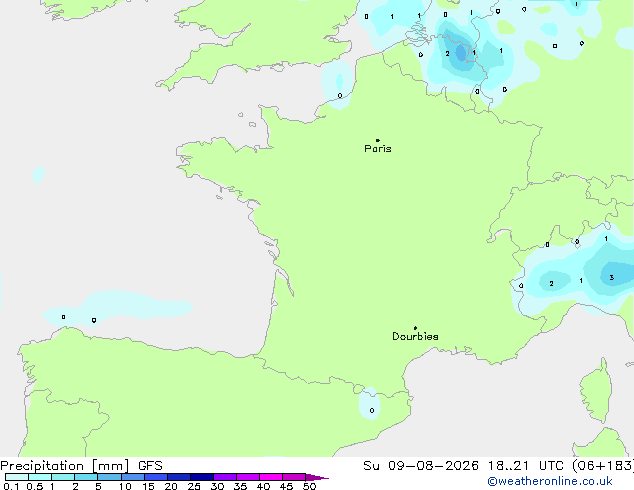634x490 pixels.
Task: Pick the legend swatch between 45 and 50
Action: (x=294, y=477)
